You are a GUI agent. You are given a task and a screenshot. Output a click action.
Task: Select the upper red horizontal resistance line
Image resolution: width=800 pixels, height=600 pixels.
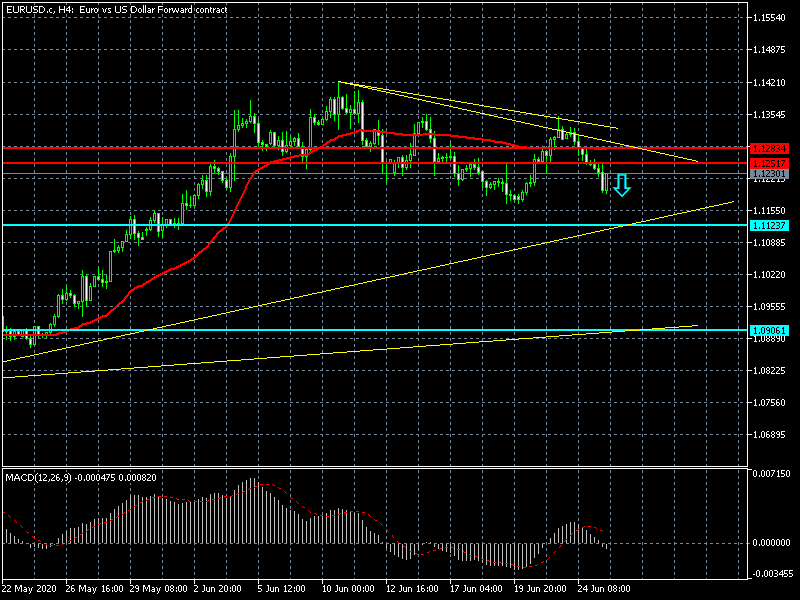tap(375, 148)
